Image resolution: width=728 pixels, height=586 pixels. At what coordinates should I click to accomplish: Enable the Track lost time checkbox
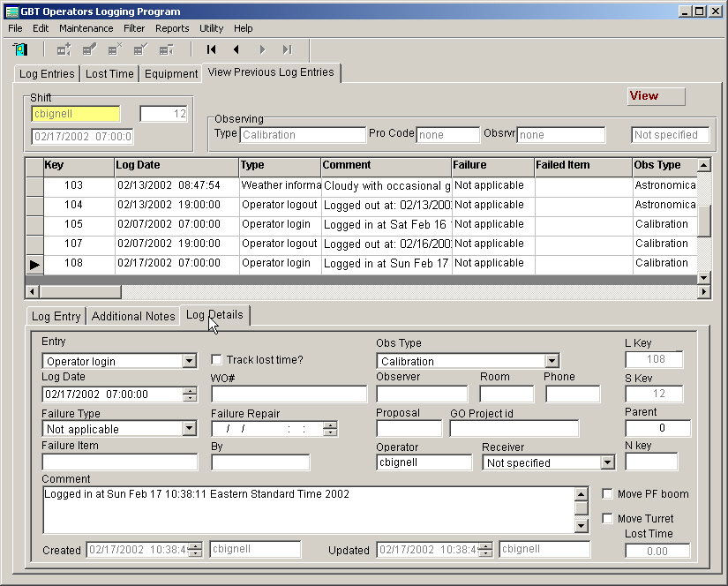click(x=217, y=360)
